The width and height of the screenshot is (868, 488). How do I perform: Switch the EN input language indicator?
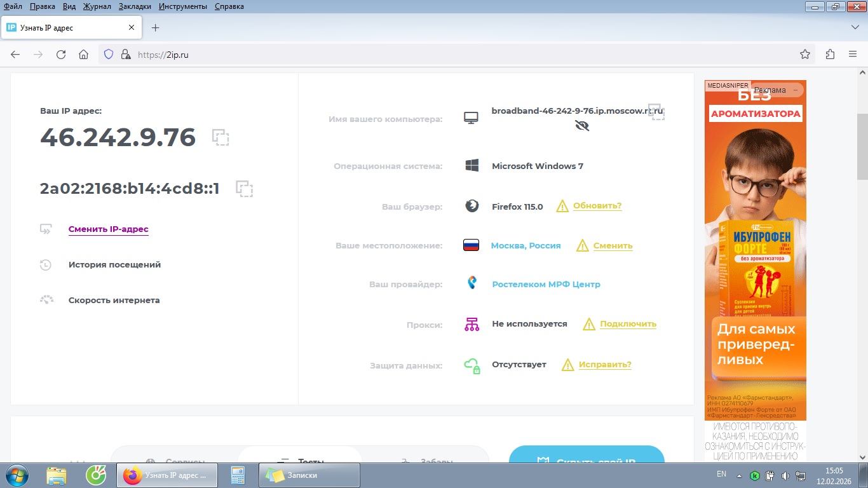721,474
